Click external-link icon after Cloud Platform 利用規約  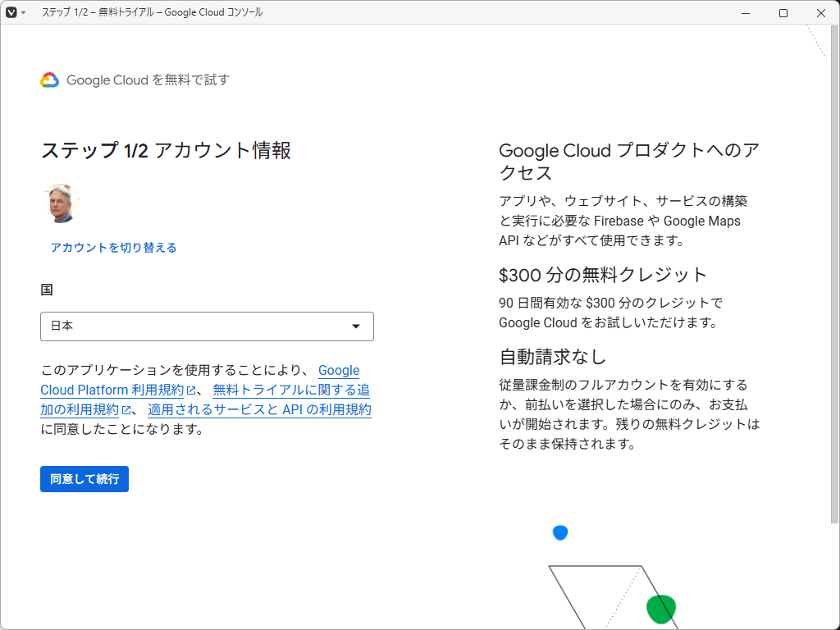point(191,390)
